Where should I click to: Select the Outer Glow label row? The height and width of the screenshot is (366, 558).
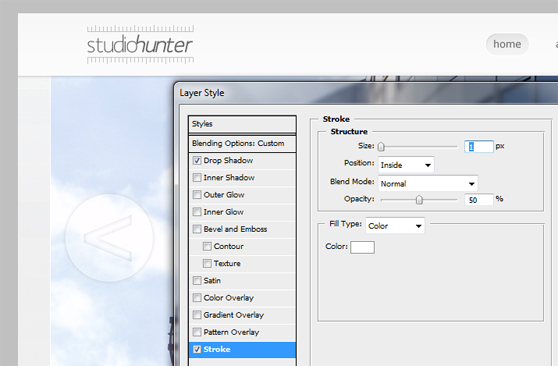[x=242, y=195]
